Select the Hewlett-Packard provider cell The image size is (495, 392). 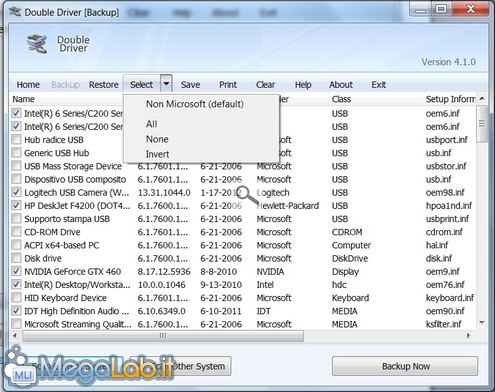coord(288,206)
